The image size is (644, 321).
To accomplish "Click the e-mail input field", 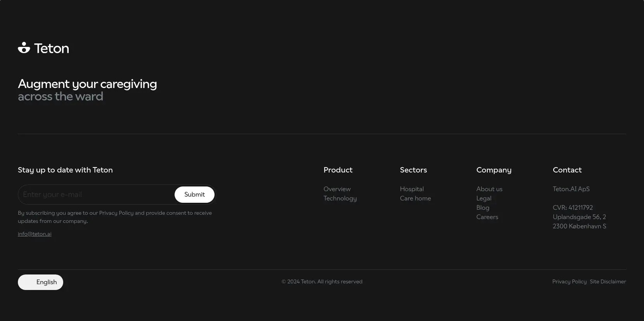I will tap(97, 195).
